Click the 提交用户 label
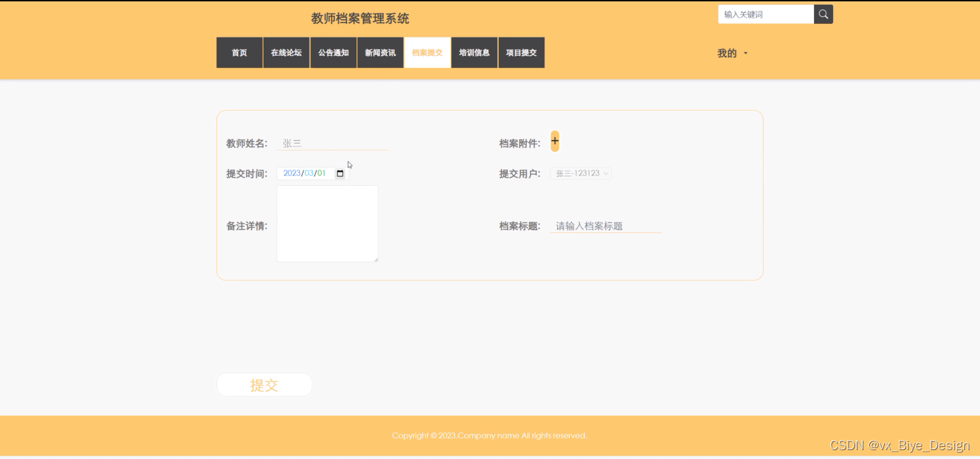Image resolution: width=980 pixels, height=459 pixels. pyautogui.click(x=520, y=174)
